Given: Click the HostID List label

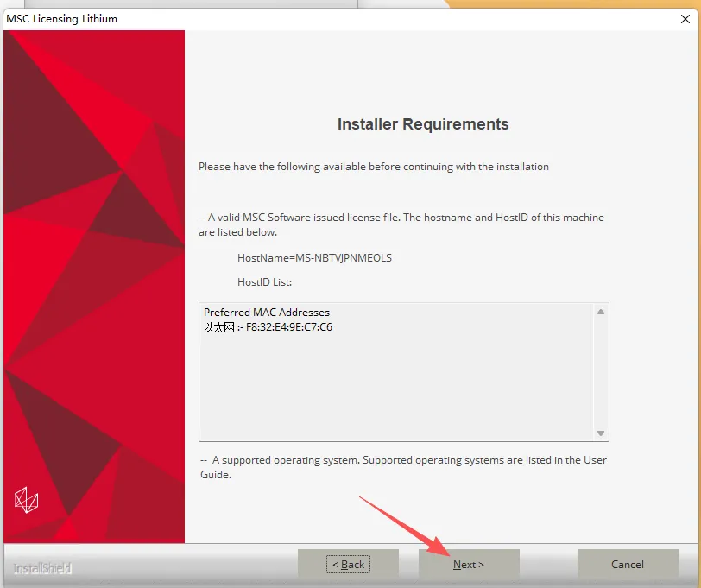Looking at the screenshot, I should tap(264, 282).
